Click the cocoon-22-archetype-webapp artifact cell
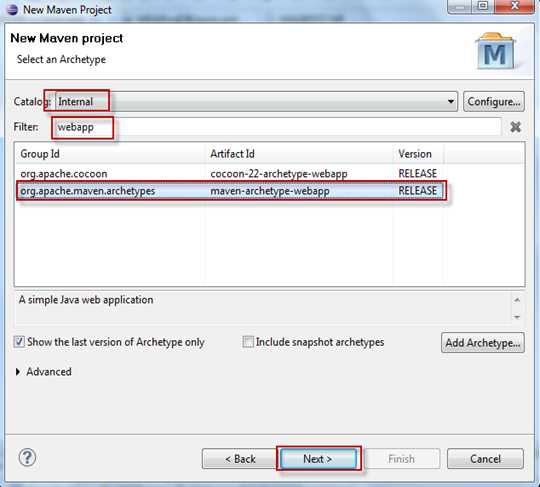The height and width of the screenshot is (487, 540). pos(279,174)
